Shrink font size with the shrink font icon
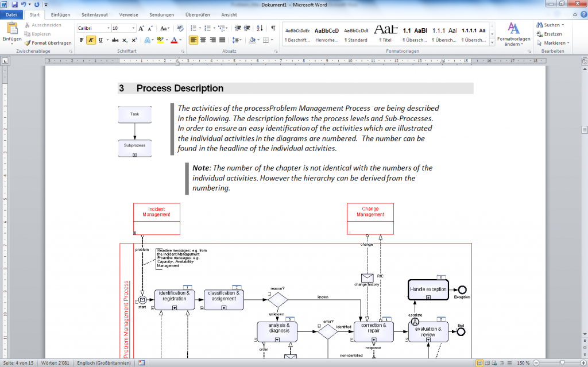Image resolution: width=588 pixels, height=367 pixels. pos(150,28)
